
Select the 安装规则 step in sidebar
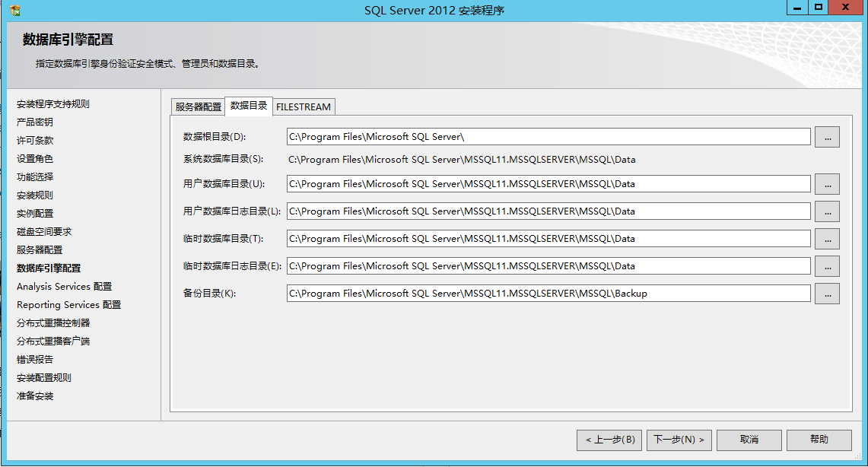(x=35, y=195)
